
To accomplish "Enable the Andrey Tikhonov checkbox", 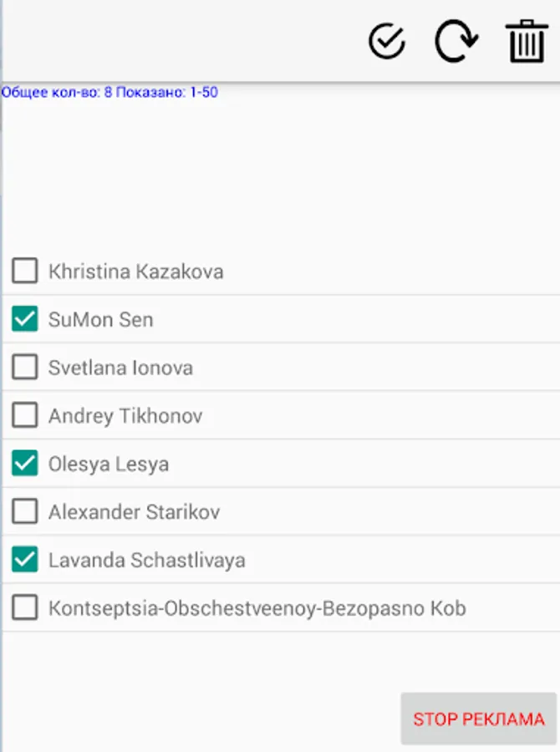I will [25, 415].
